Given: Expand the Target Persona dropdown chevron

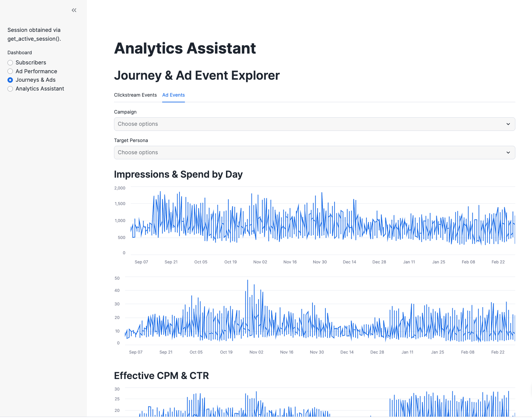Looking at the screenshot, I should click(508, 153).
